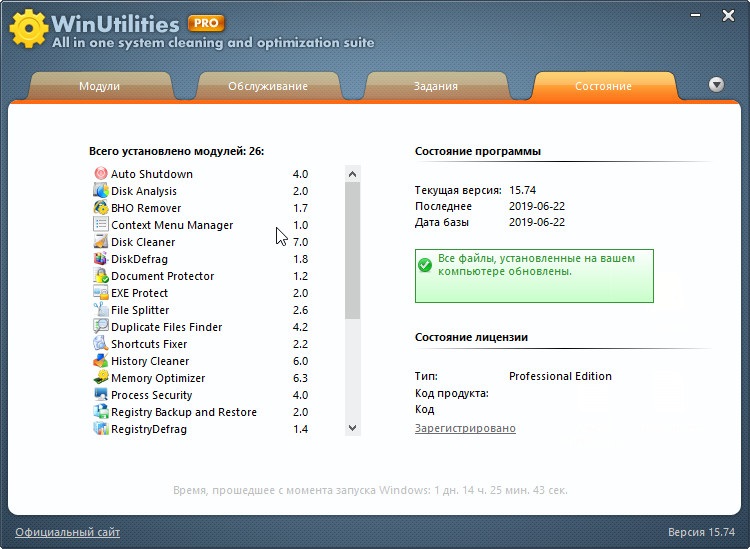Image resolution: width=750 pixels, height=549 pixels.
Task: Click the Последнее date value 2019-06-22
Action: 537,206
